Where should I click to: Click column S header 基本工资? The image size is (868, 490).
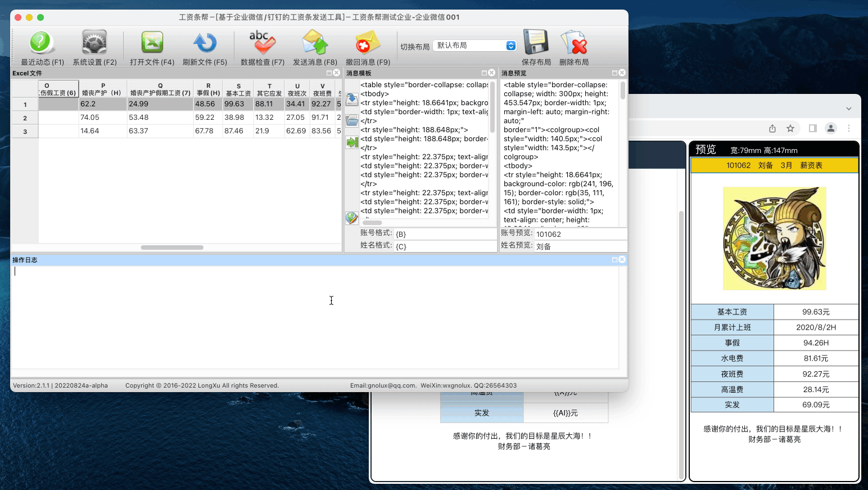click(x=238, y=89)
